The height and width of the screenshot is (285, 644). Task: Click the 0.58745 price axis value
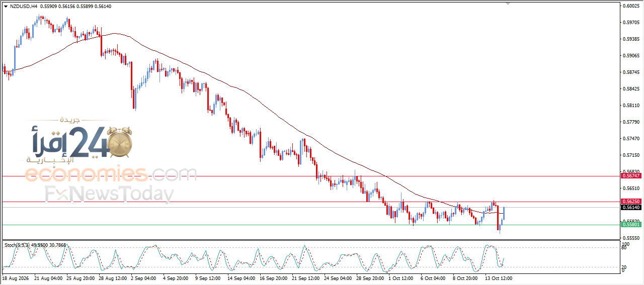pyautogui.click(x=632, y=72)
